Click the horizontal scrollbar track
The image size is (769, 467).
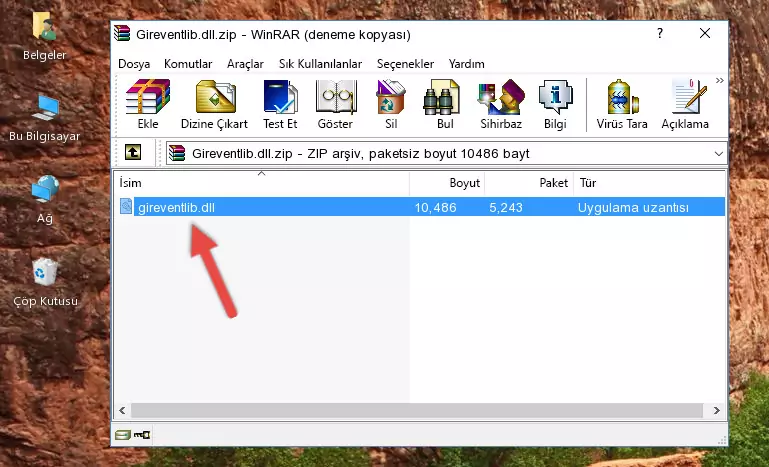(417, 410)
